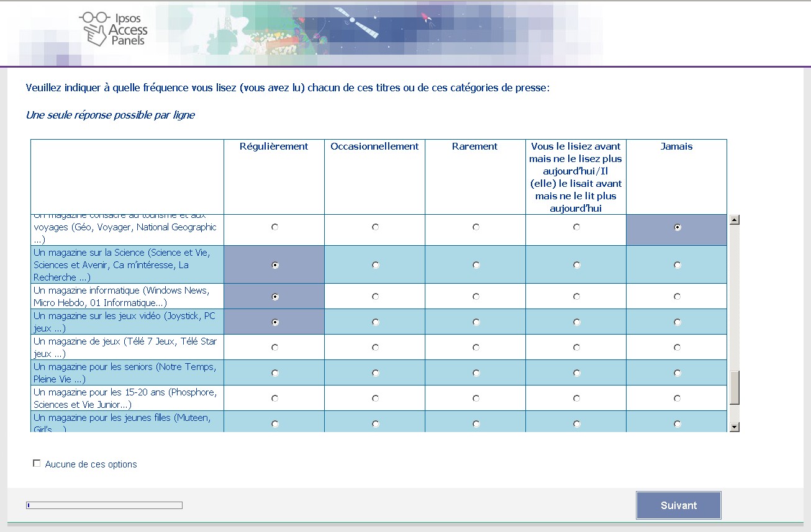Choose Rarement for jeux vidéo magazine
This screenshot has height=532, width=811.
(476, 322)
